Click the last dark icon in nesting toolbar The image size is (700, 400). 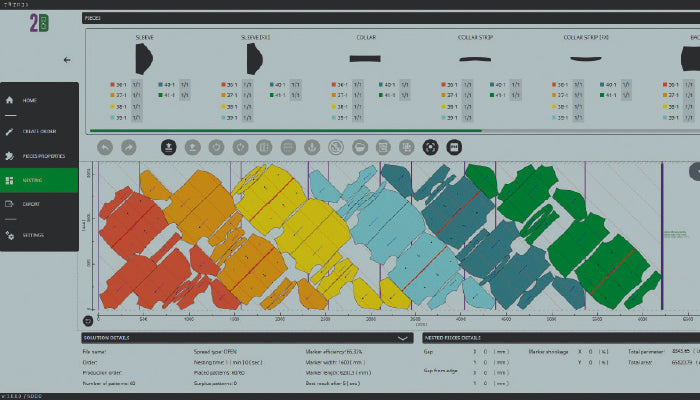pyautogui.click(x=454, y=147)
